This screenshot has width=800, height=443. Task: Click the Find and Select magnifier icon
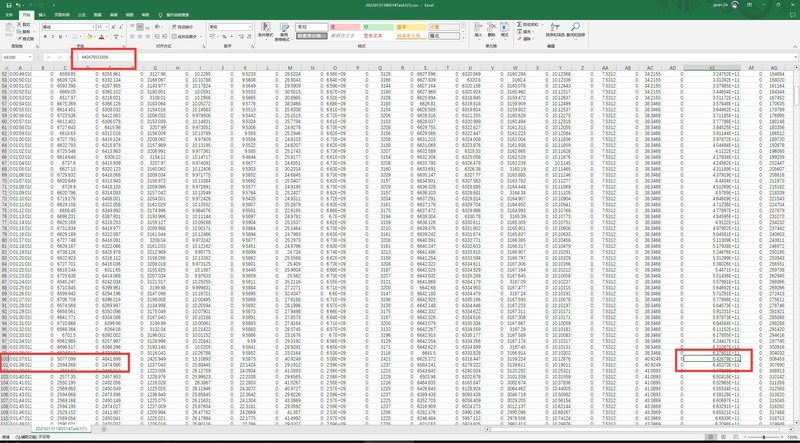576,30
